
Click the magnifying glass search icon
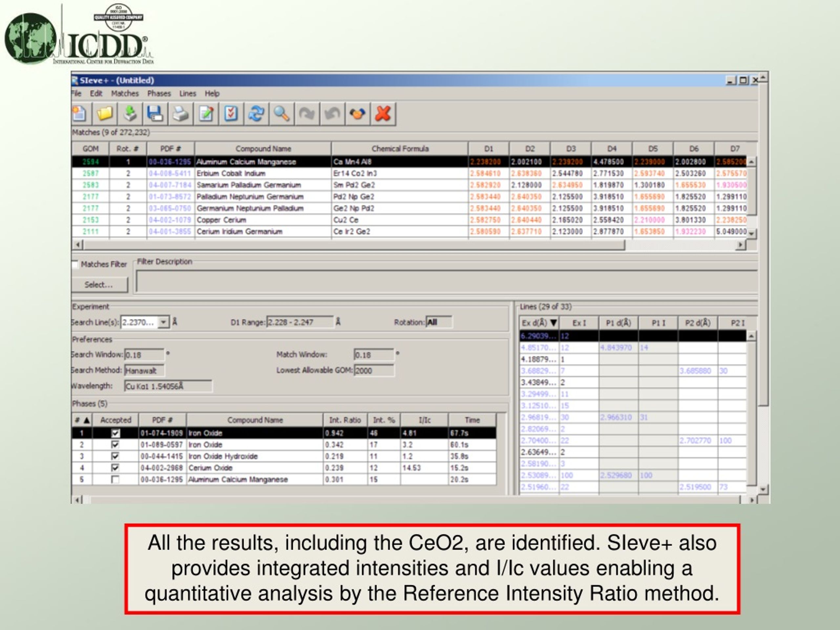click(282, 114)
